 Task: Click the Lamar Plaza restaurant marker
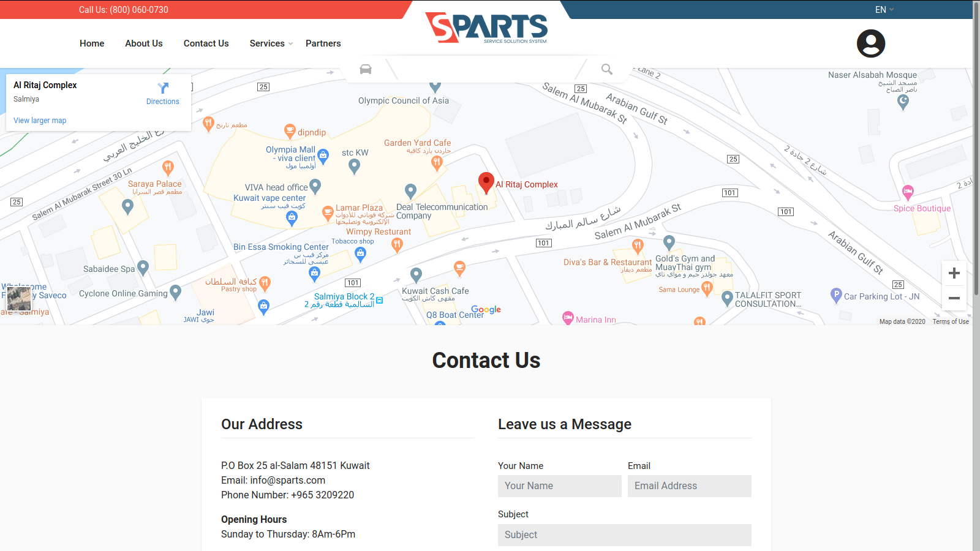328,214
